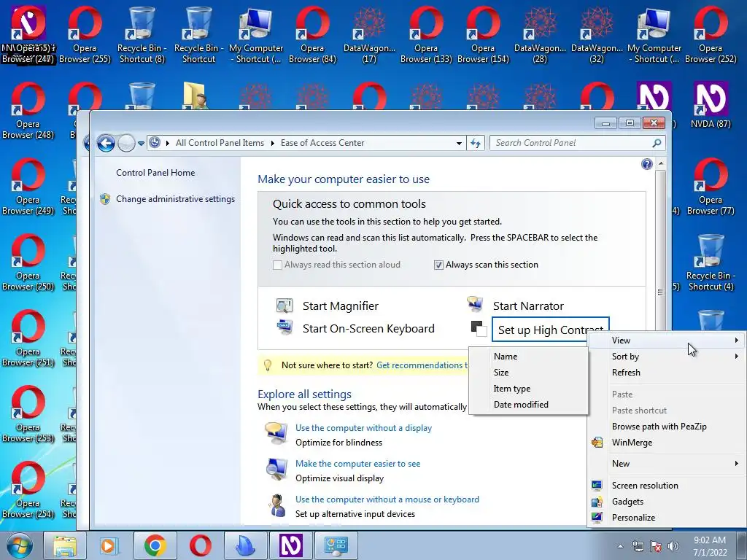Viewport: 747px width, 560px height.
Task: Click the taskbar clock showing 9:02 AM
Action: [x=710, y=546]
